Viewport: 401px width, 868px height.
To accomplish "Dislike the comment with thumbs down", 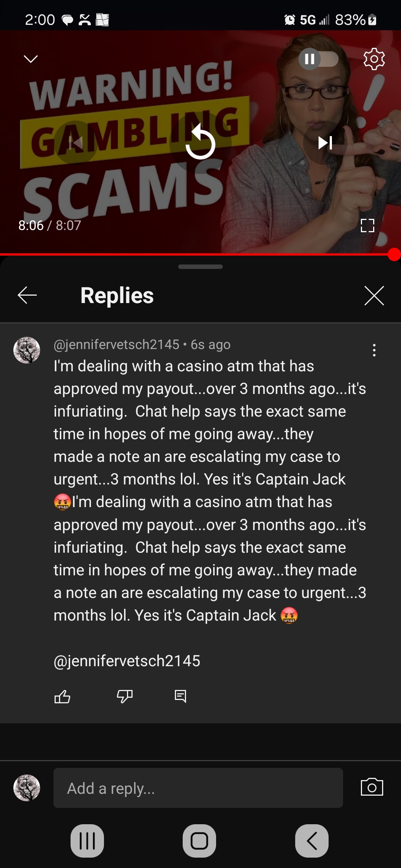I will (x=125, y=697).
